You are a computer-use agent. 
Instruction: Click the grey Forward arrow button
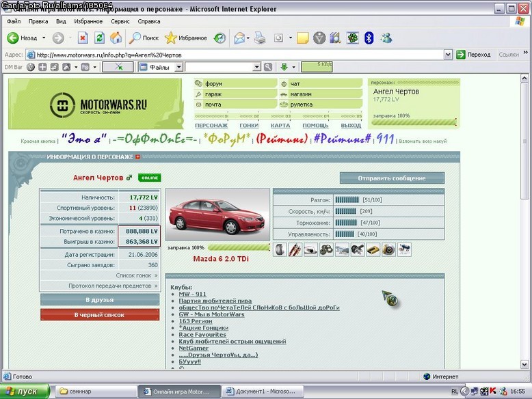pyautogui.click(x=58, y=38)
